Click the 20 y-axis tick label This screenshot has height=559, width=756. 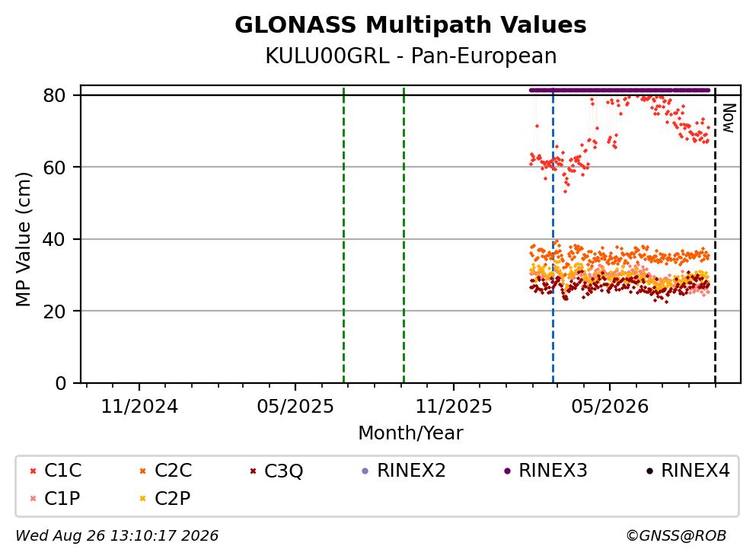click(x=54, y=311)
